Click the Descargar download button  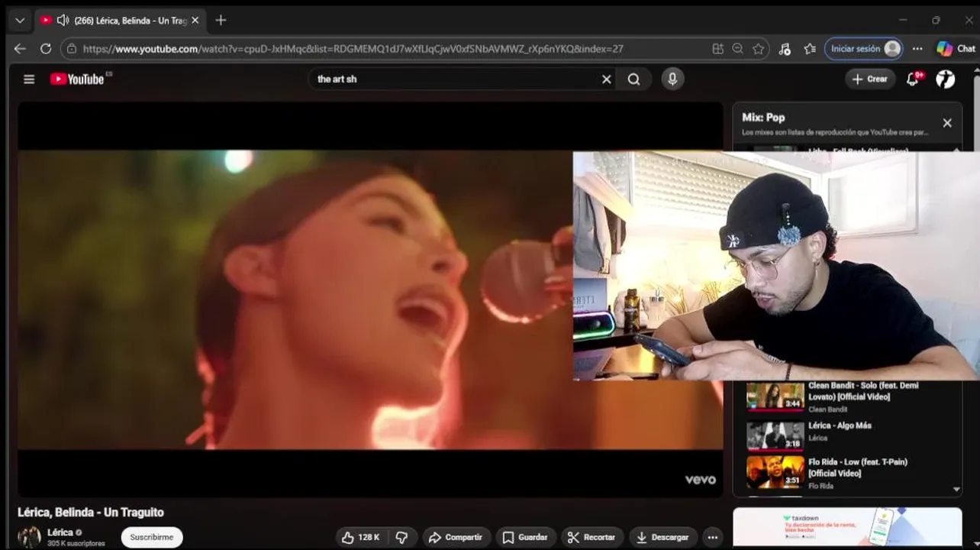pyautogui.click(x=662, y=537)
